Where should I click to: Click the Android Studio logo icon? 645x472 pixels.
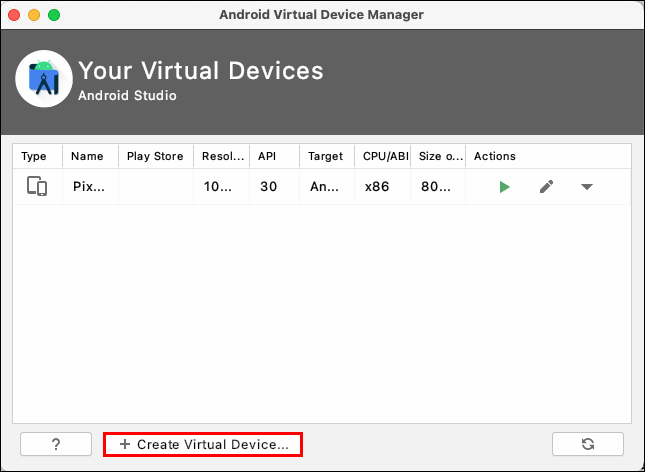coord(44,79)
